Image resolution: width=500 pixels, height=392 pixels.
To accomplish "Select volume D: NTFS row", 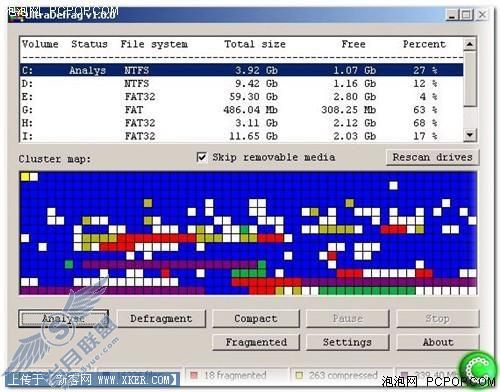I will click(241, 83).
